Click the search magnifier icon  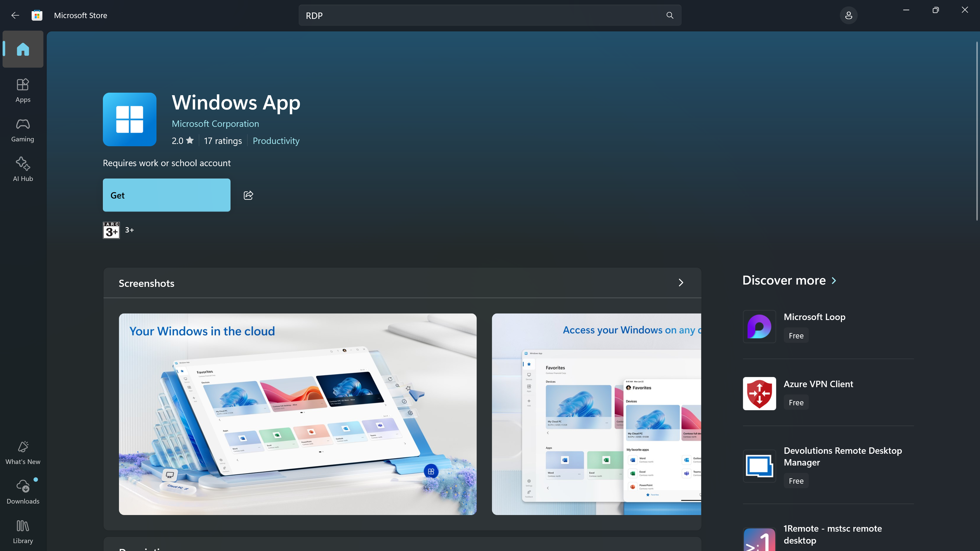670,15
